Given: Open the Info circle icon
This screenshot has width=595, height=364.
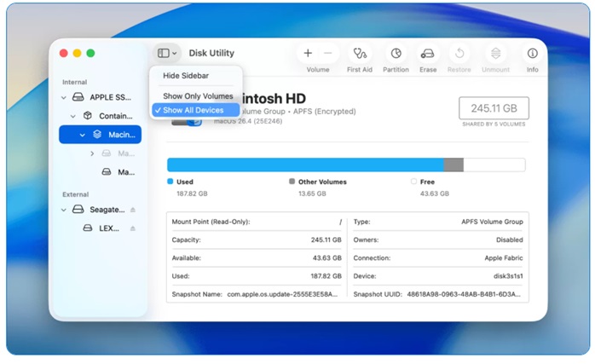Looking at the screenshot, I should pyautogui.click(x=533, y=53).
